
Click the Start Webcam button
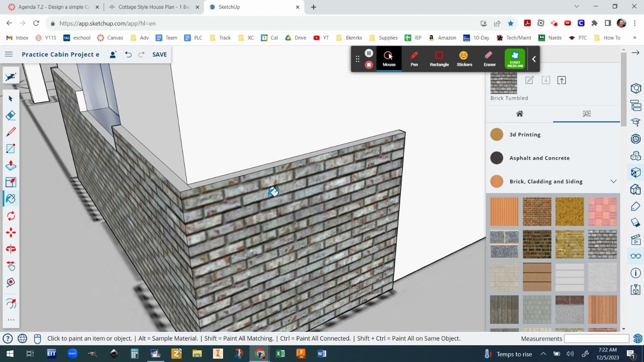coord(515,59)
